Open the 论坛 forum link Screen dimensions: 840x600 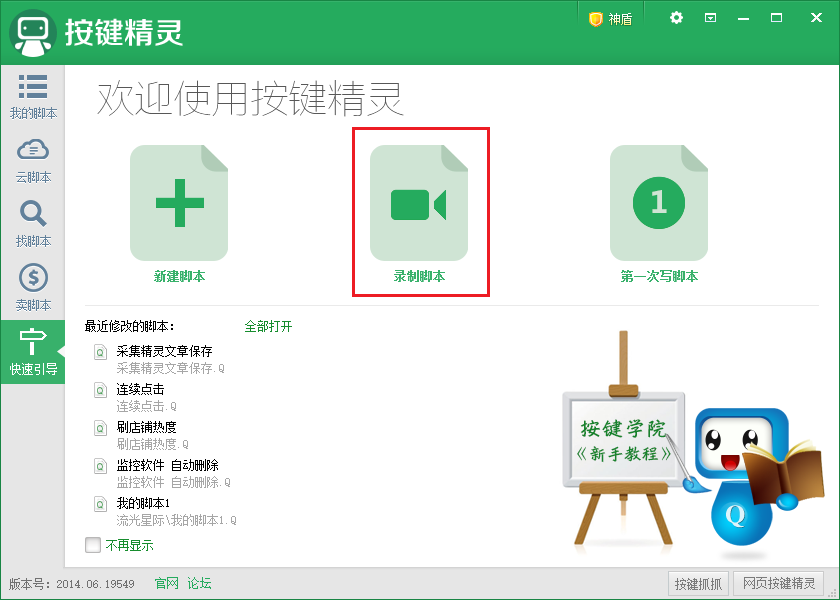coord(199,583)
